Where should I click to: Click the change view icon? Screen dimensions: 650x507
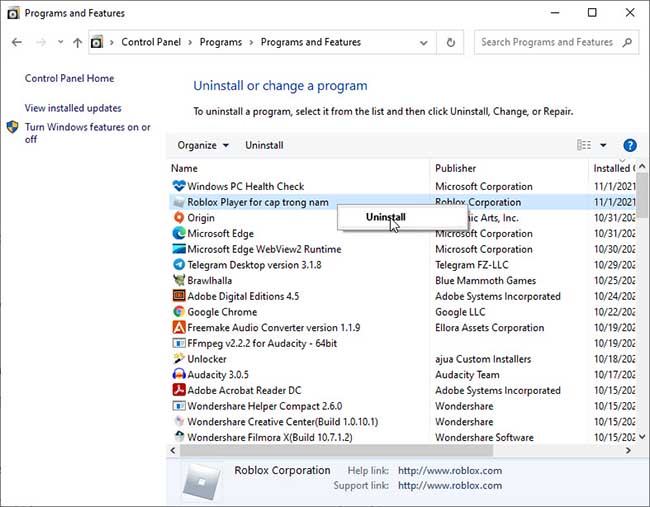(x=584, y=145)
